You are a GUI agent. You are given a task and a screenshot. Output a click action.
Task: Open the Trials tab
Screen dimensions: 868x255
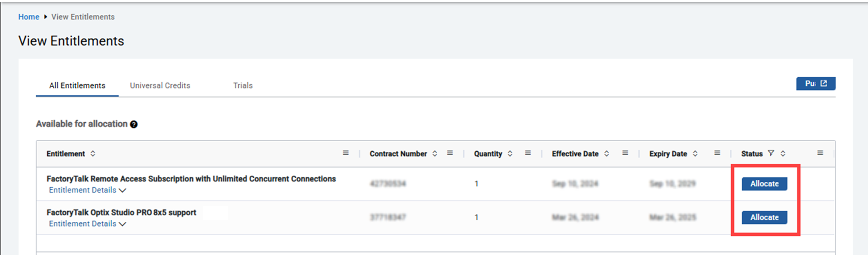[x=242, y=85]
